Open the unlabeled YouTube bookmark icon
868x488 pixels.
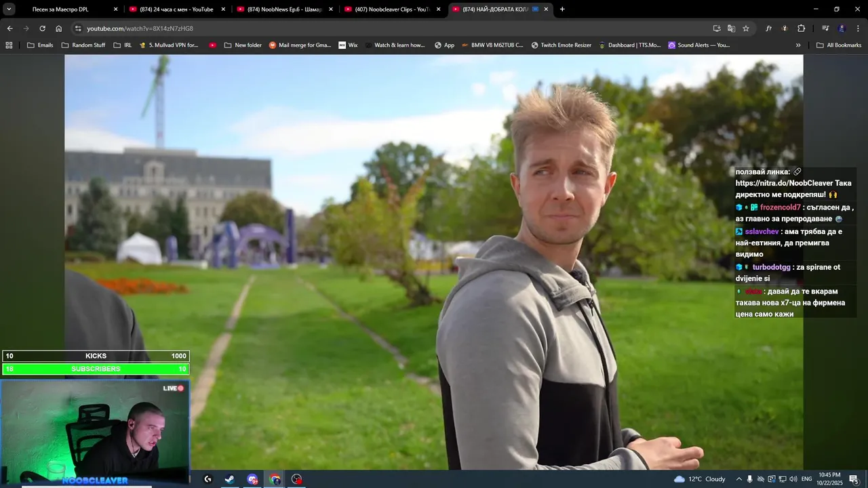tap(212, 45)
